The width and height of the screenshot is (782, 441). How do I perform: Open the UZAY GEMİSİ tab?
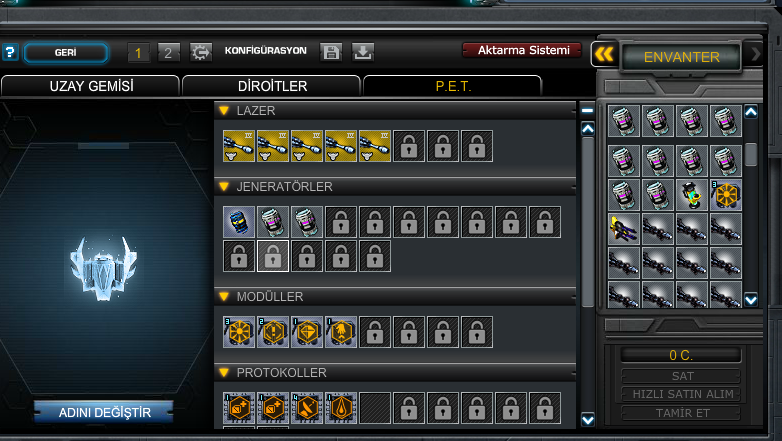point(90,86)
